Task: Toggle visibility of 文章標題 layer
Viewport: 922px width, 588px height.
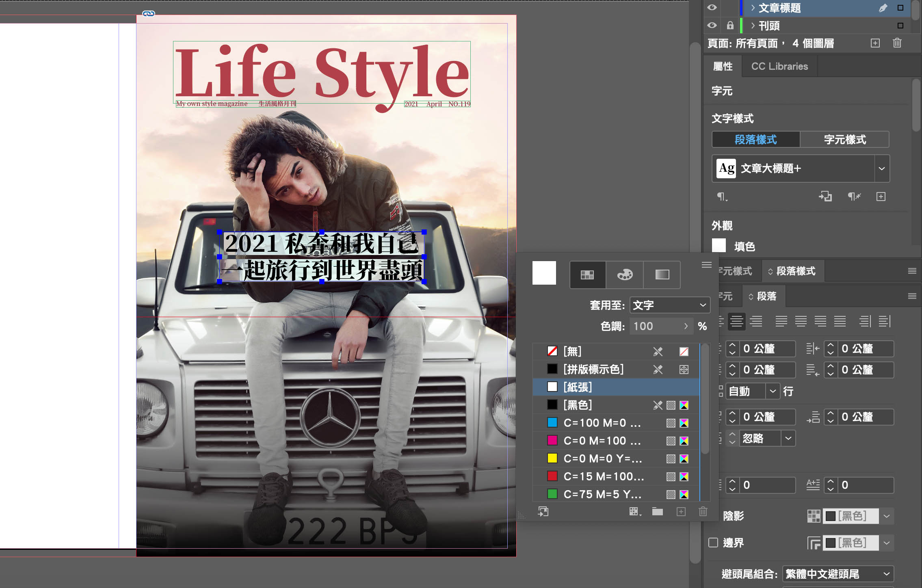Action: pyautogui.click(x=712, y=8)
